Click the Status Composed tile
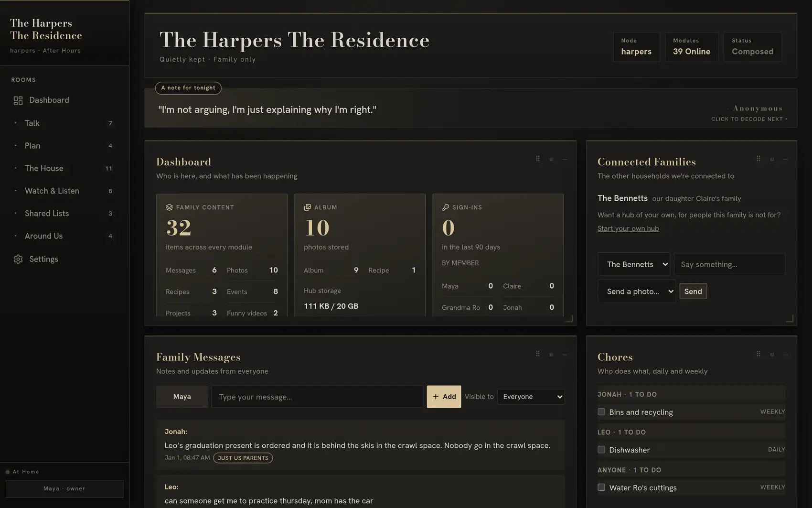812x508 pixels. pos(753,47)
